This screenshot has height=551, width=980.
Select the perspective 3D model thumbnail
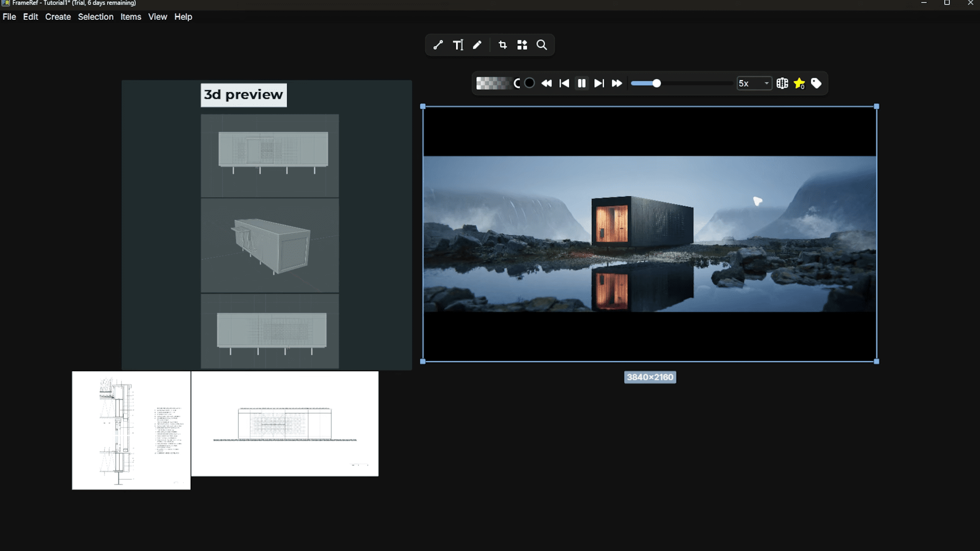coord(270,245)
